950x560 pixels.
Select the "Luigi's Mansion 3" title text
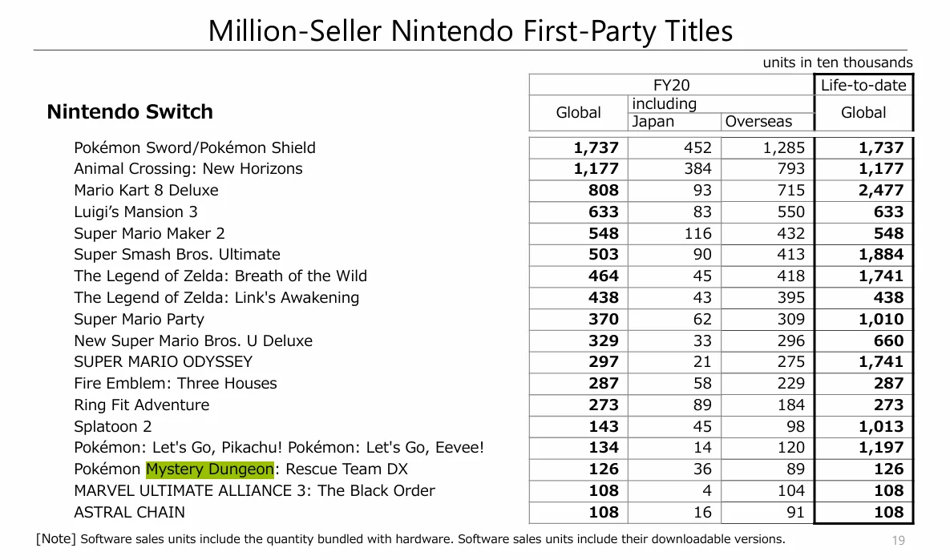pyautogui.click(x=135, y=212)
